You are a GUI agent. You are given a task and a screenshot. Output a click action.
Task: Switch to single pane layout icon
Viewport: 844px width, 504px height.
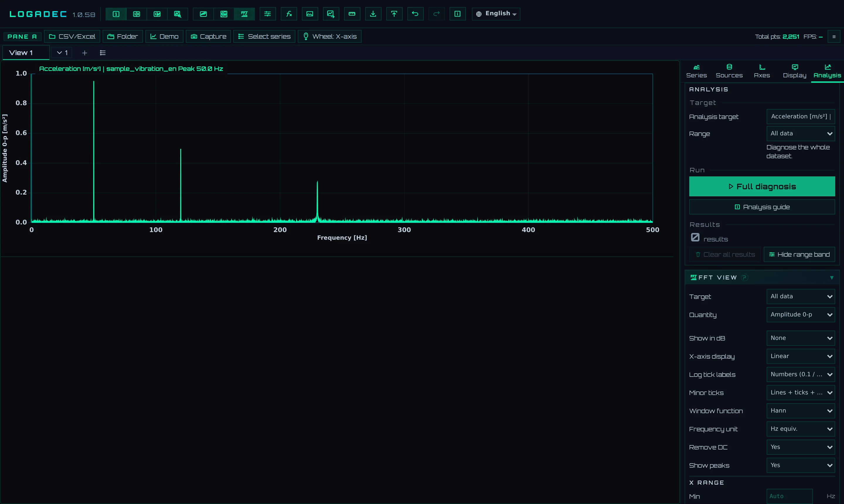[x=116, y=14]
